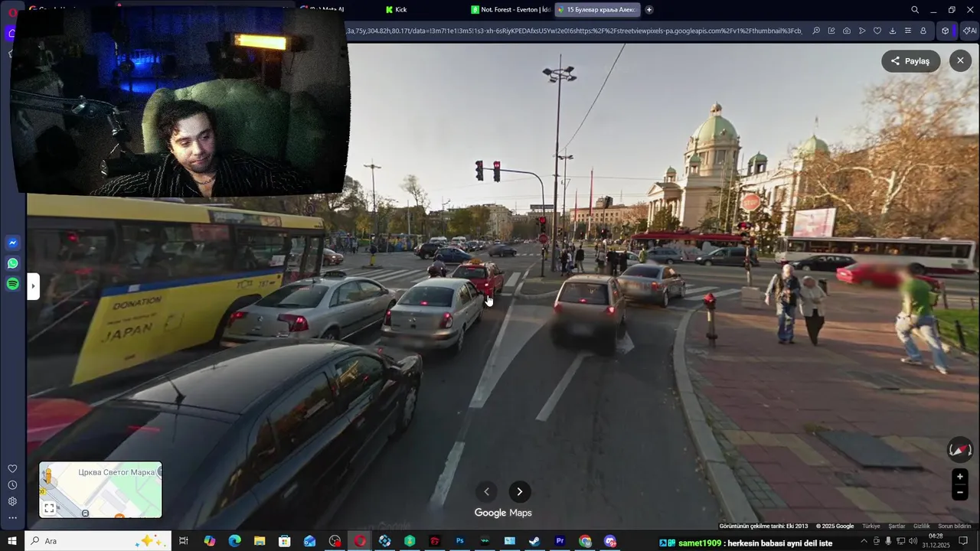This screenshot has height=551, width=980.
Task: Click the address bar URL field
Action: (x=574, y=31)
